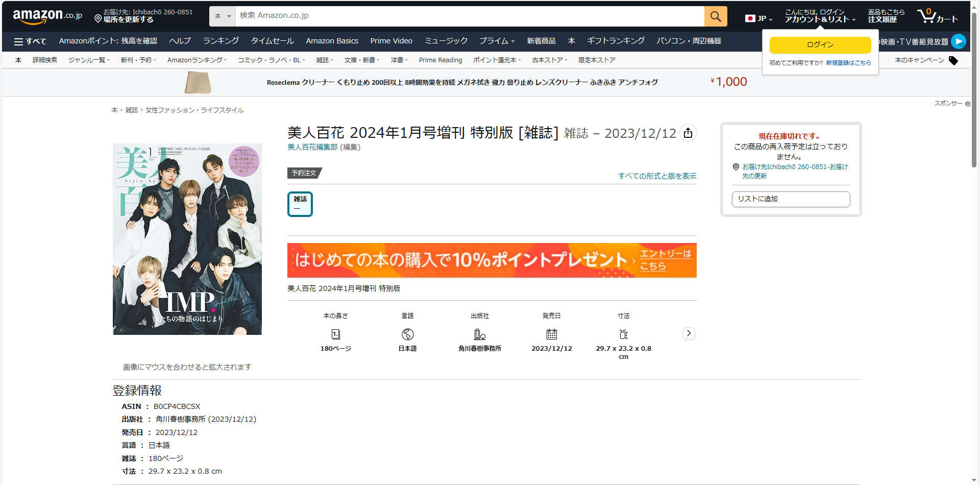This screenshot has width=980, height=485.
Task: Click the magazine cover image
Action: click(x=187, y=239)
